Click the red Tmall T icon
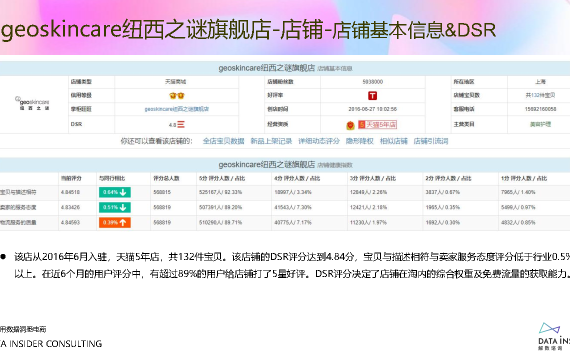 click(x=372, y=96)
